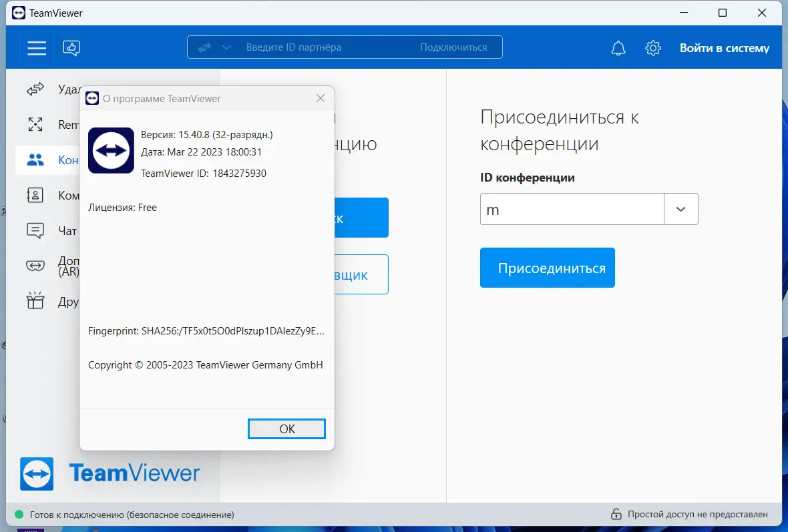Image resolution: width=788 pixels, height=532 pixels.
Task: Click the green connection status indicator
Action: point(19,515)
